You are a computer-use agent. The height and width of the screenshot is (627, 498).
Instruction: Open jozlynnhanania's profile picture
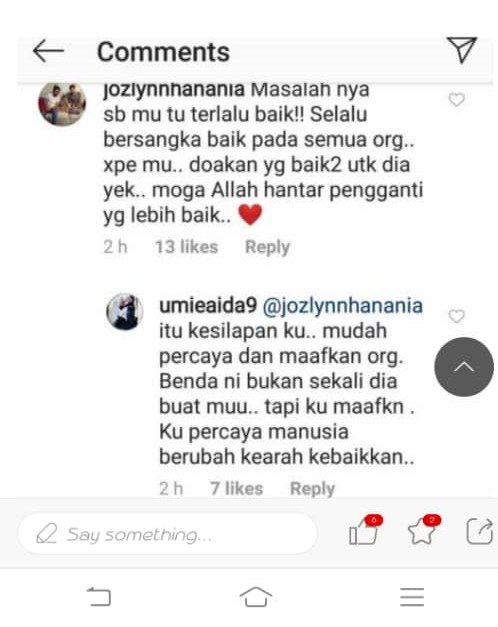click(x=62, y=103)
